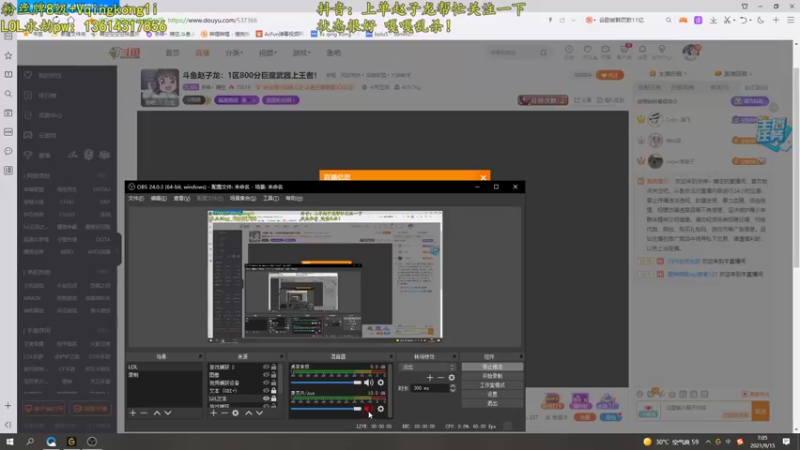Add a new scene in OBS scenes panel
The height and width of the screenshot is (450, 800).
point(133,413)
